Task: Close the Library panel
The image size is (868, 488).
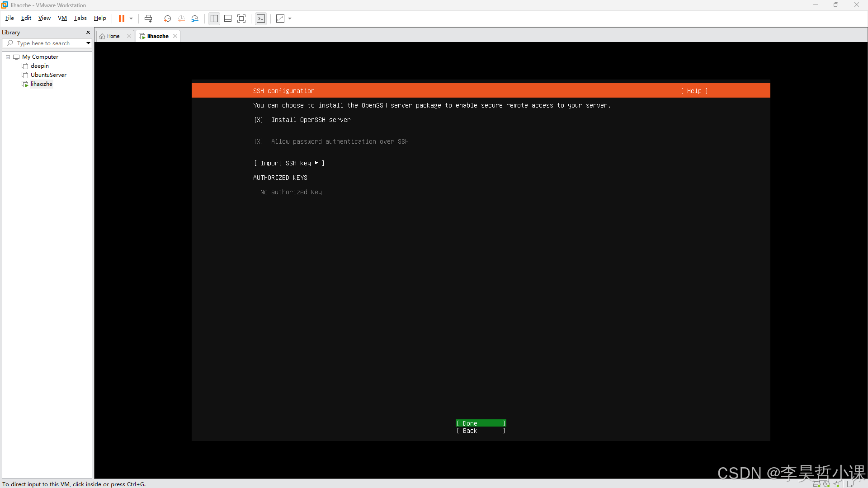Action: point(88,33)
